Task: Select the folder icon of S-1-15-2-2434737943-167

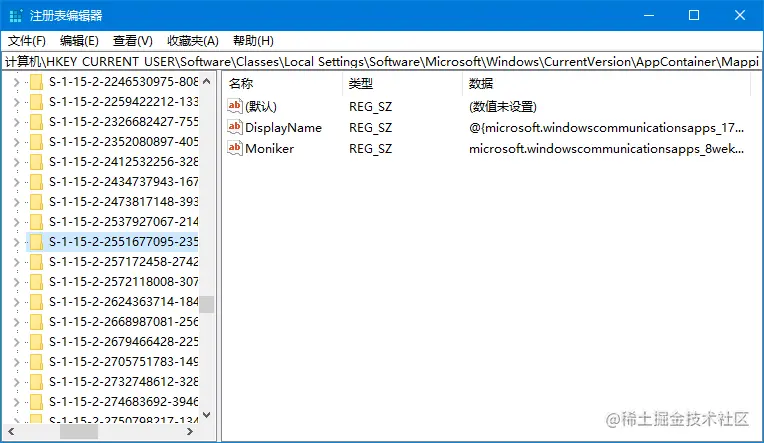Action: [37, 182]
